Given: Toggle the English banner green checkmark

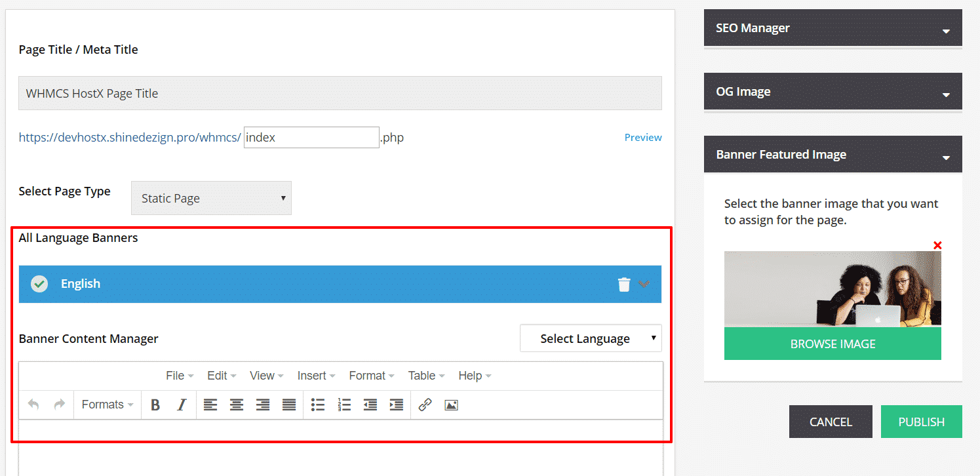Looking at the screenshot, I should point(39,284).
